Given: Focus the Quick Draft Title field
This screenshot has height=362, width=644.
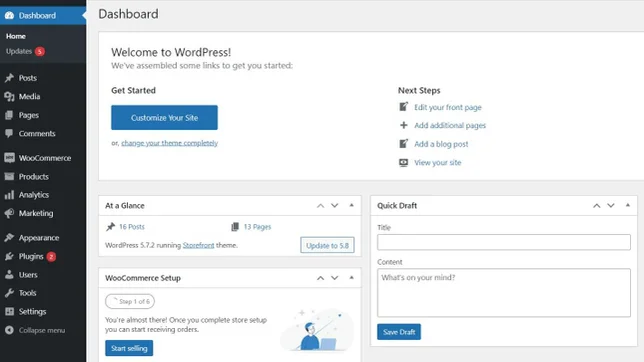Looking at the screenshot, I should 504,242.
